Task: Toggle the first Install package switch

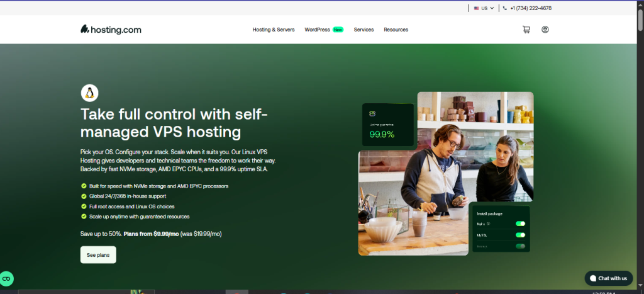Action: coord(520,223)
